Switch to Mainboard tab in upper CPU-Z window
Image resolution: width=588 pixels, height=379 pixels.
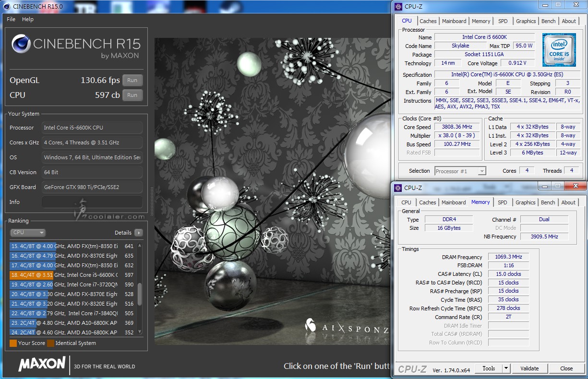pos(454,21)
